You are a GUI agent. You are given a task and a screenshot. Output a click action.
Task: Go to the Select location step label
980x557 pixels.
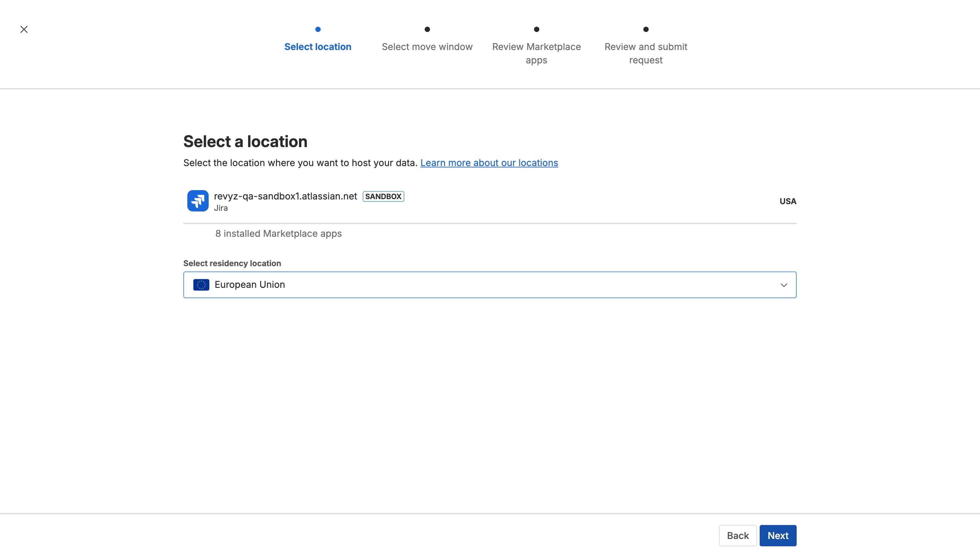318,47
